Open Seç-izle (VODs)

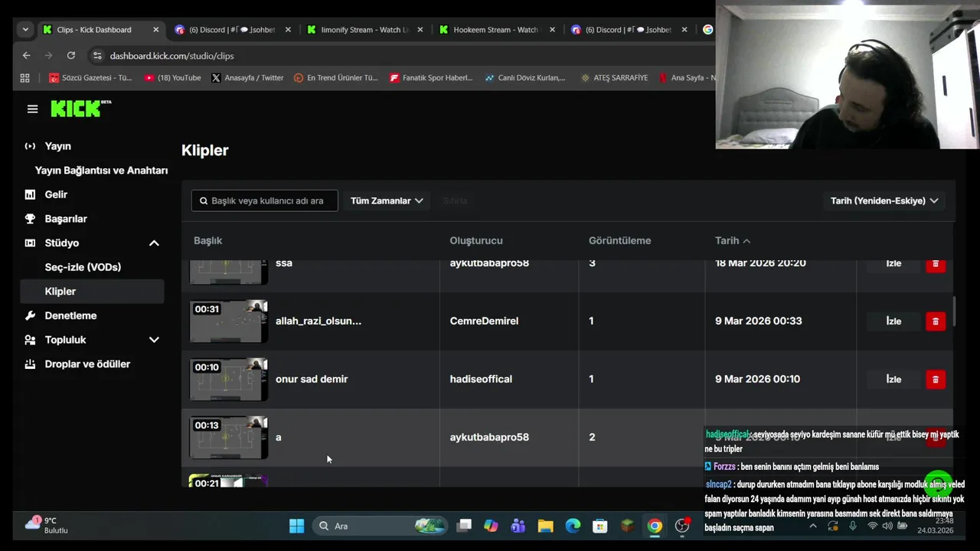click(x=83, y=267)
